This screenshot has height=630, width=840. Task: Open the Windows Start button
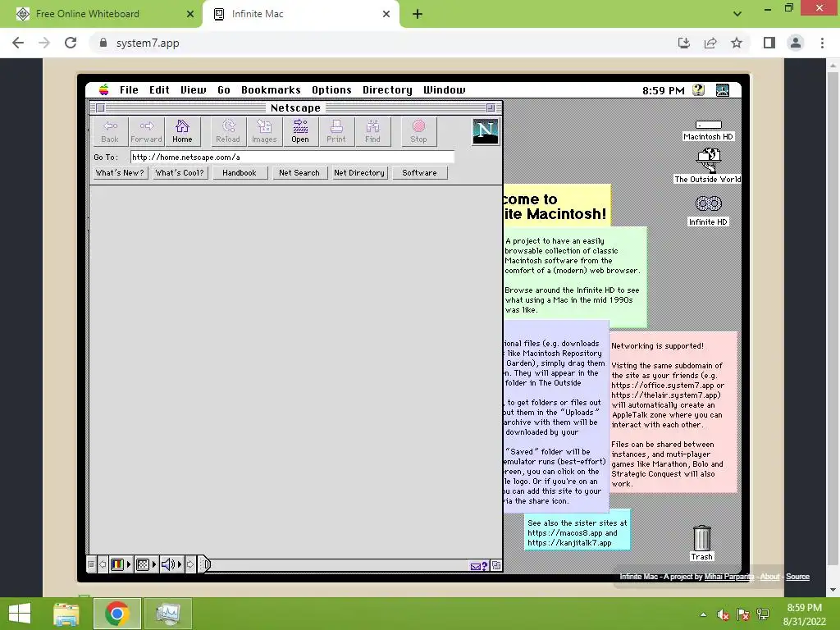click(x=20, y=614)
